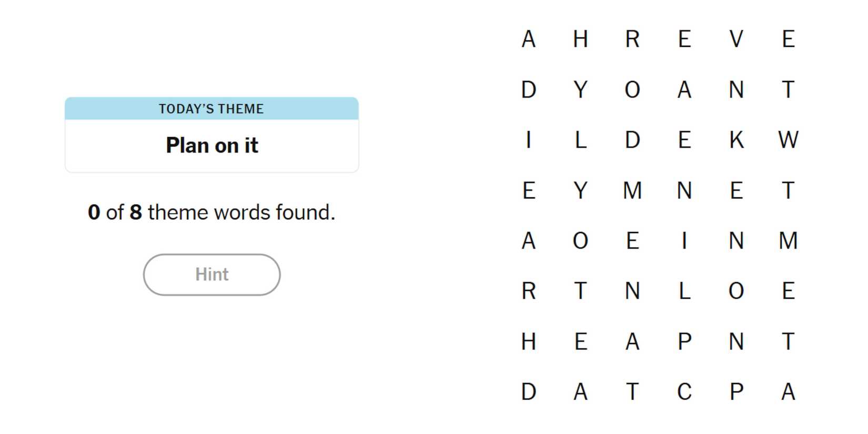Select the M between Y and N
This screenshot has width=868, height=434.
(x=632, y=190)
